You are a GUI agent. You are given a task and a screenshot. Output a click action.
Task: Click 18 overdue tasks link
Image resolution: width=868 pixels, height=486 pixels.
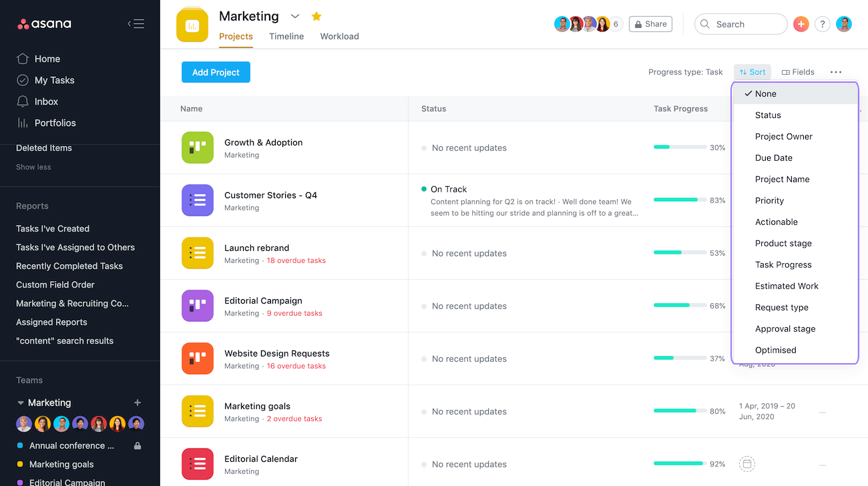(296, 260)
